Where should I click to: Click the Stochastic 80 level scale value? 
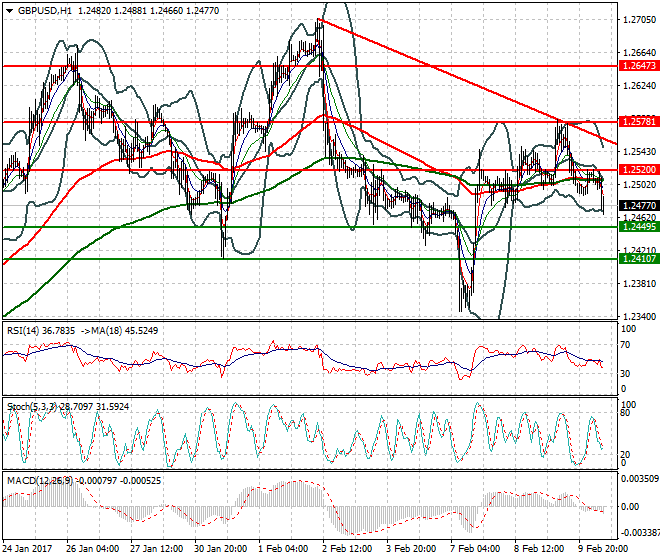[x=625, y=413]
